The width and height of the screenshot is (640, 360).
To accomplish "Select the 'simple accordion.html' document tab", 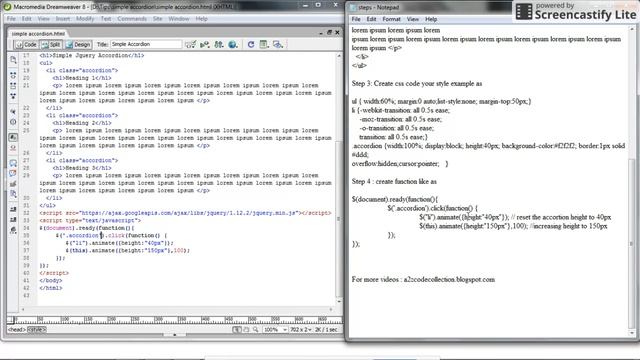I will 38,33.
